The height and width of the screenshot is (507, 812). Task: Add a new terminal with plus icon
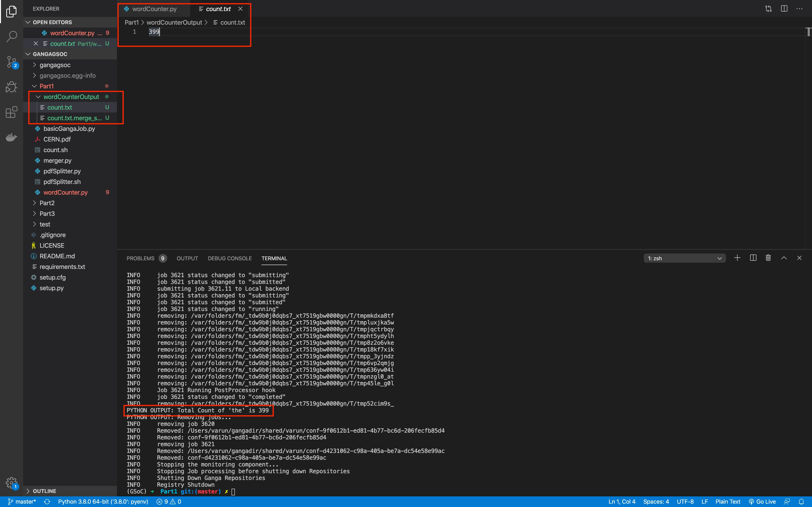pos(737,258)
